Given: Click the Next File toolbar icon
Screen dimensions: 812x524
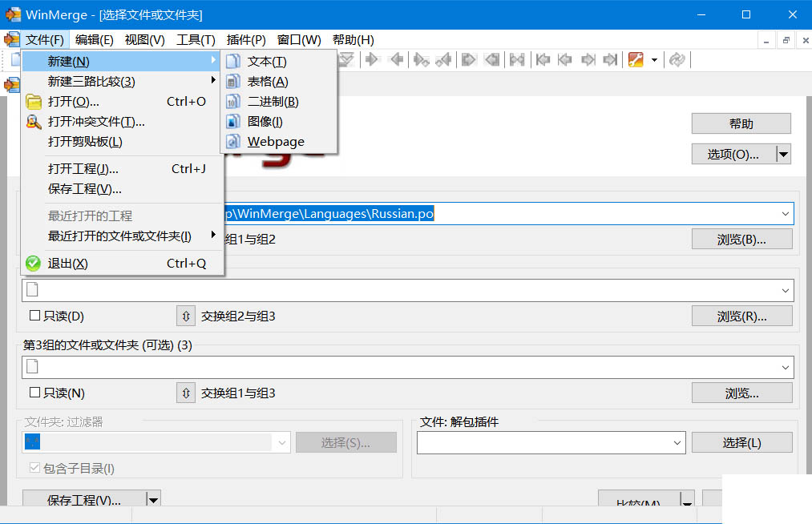Looking at the screenshot, I should click(588, 60).
